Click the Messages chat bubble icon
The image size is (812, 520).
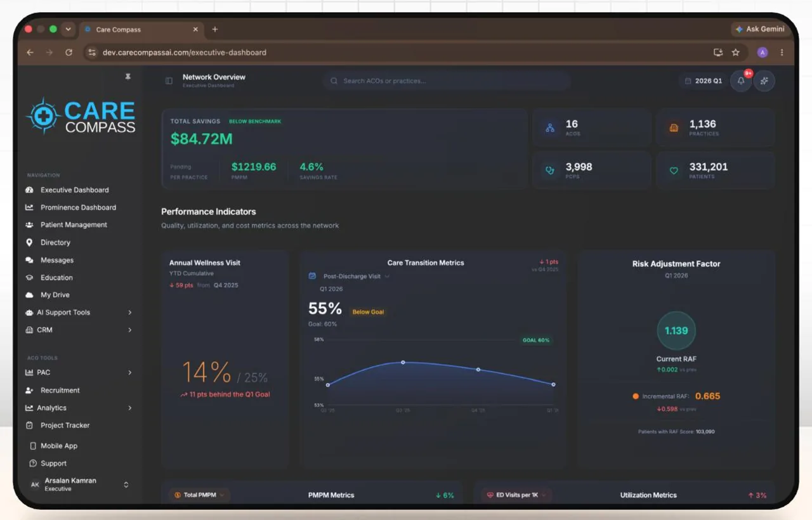click(29, 260)
